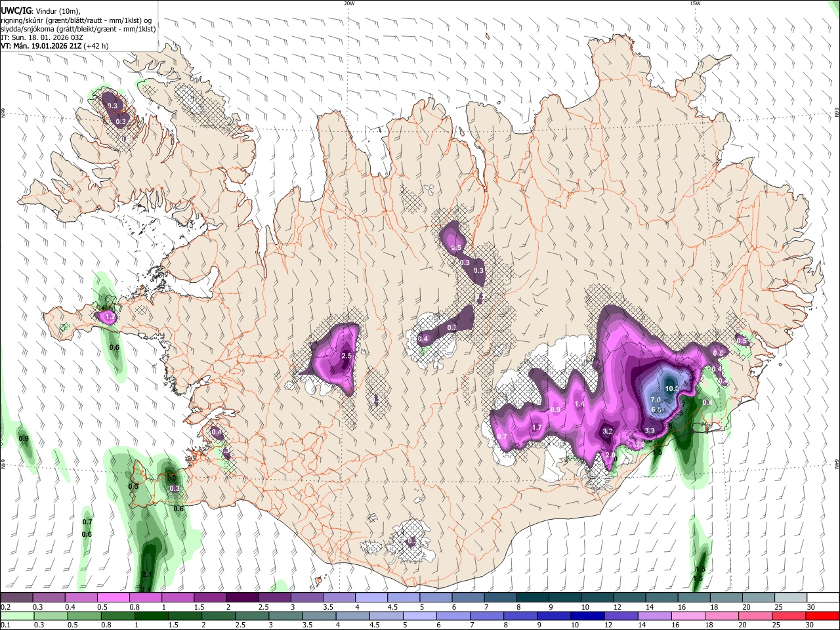
Task: Pick the deep navy 10 rain scale swatch
Action: click(x=587, y=616)
